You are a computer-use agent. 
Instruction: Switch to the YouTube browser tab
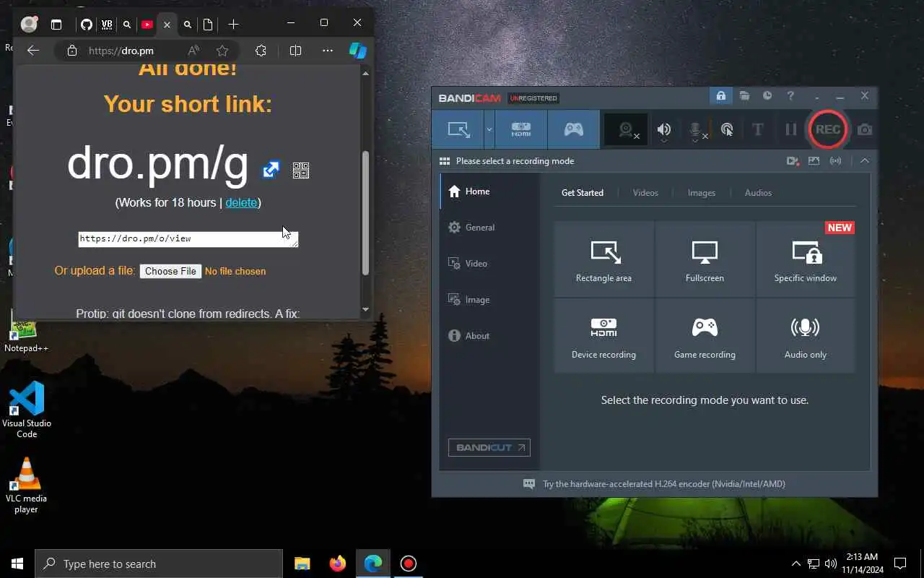point(147,25)
